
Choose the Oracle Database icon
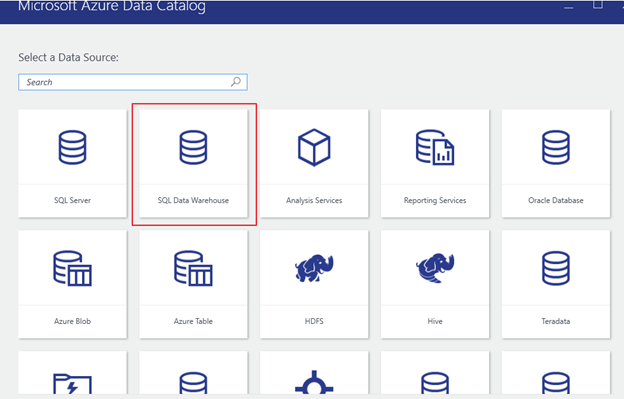(x=556, y=147)
